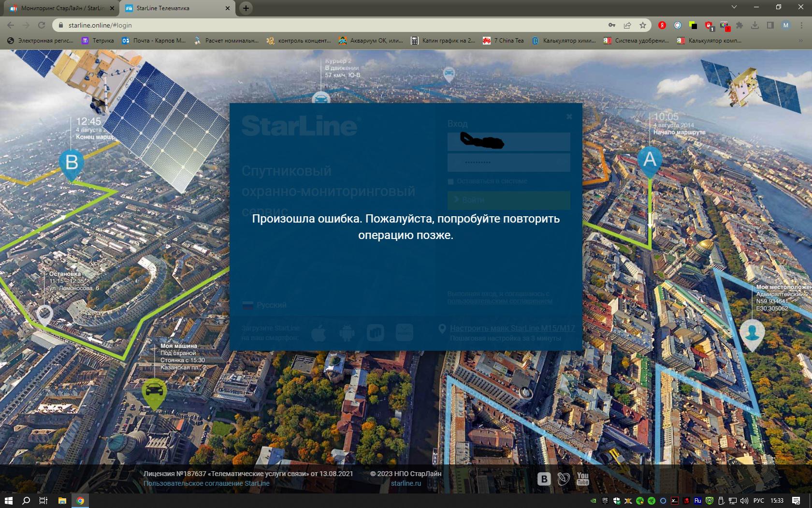Image resolution: width=812 pixels, height=508 pixels.
Task: Toggle the browser side panel icon
Action: pyautogui.click(x=770, y=25)
